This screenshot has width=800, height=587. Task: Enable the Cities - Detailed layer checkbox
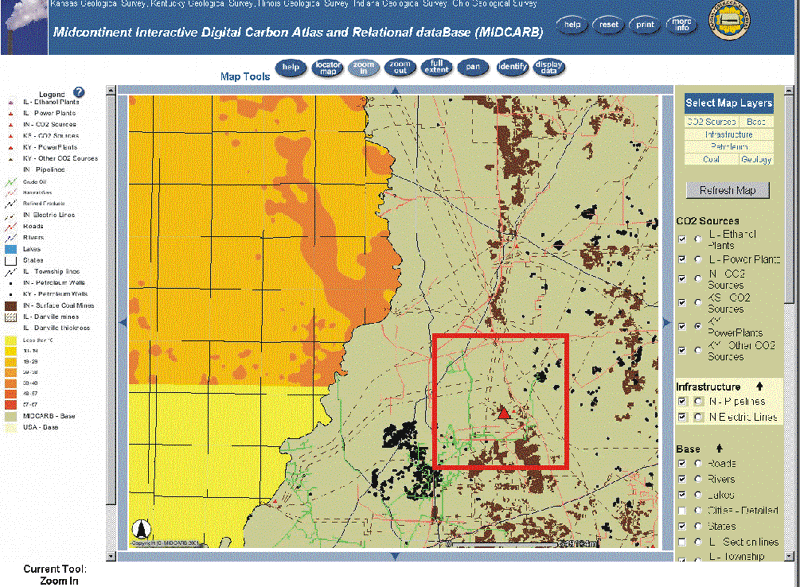coord(682,511)
